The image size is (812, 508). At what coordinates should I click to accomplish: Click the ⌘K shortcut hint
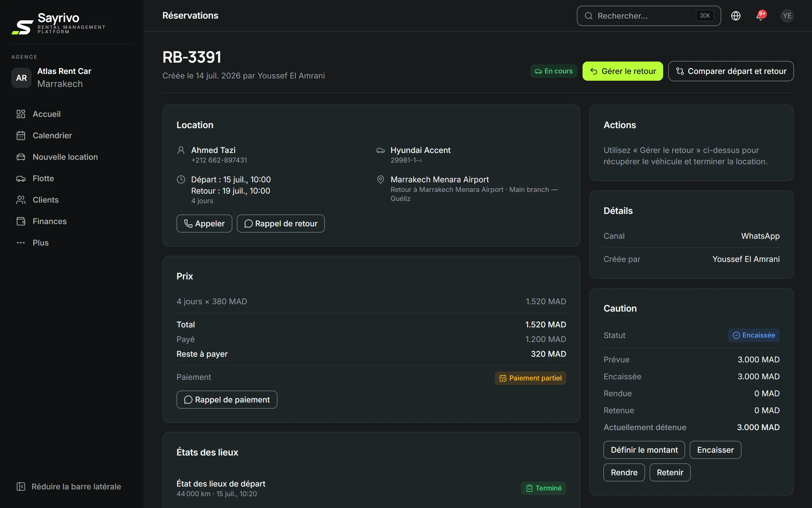705,16
